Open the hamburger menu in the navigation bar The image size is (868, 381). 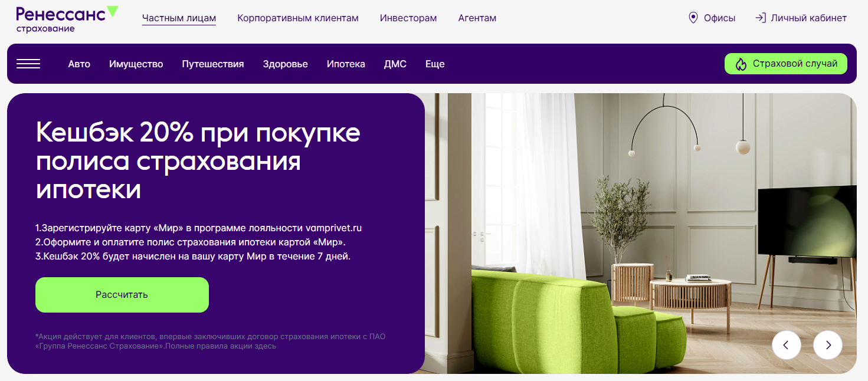tap(29, 64)
